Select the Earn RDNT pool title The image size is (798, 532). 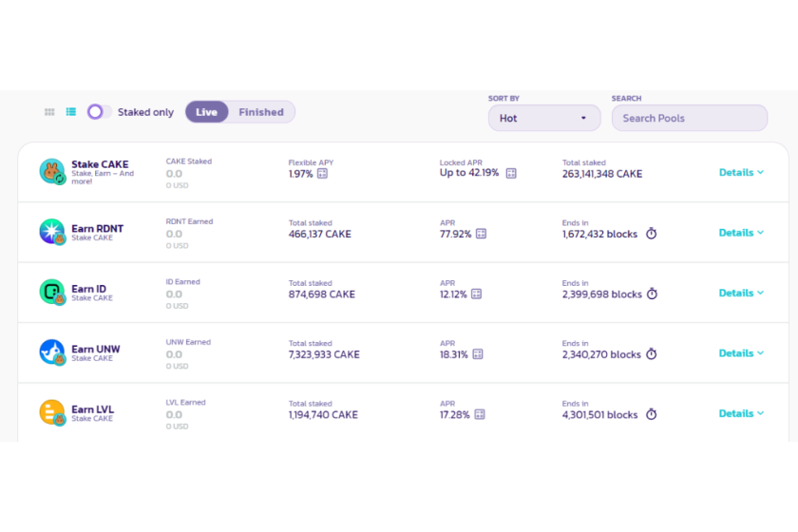pos(97,229)
